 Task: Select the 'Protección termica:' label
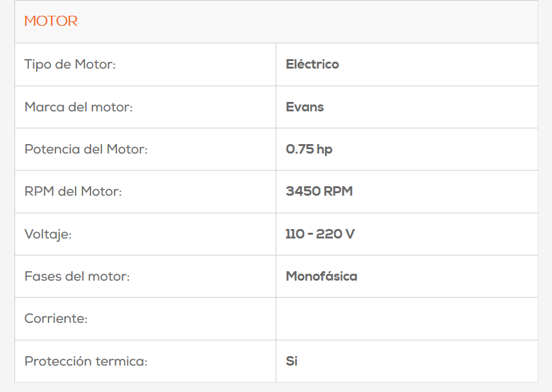coord(86,362)
